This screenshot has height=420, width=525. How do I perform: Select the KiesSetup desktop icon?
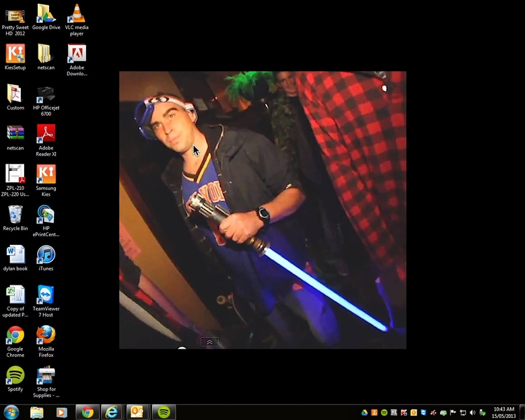pyautogui.click(x=15, y=57)
